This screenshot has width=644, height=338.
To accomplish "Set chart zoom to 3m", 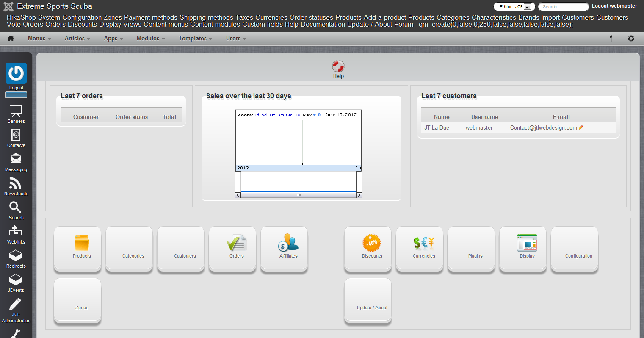I will click(281, 115).
